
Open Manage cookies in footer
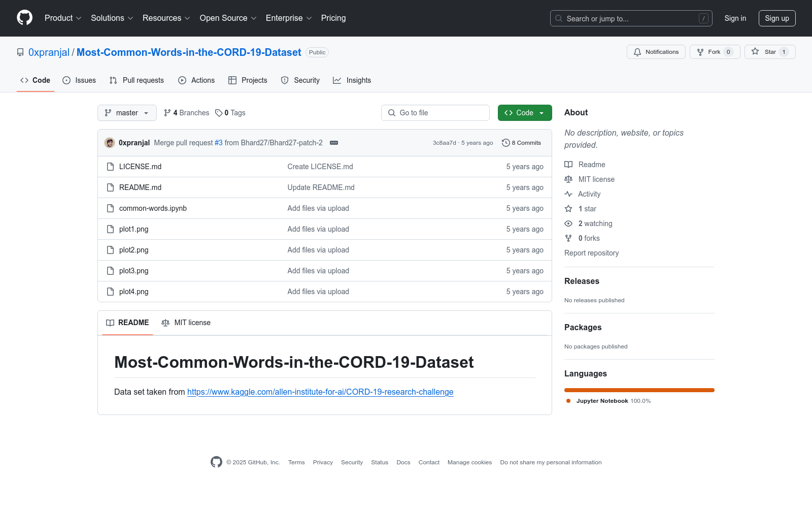(469, 462)
